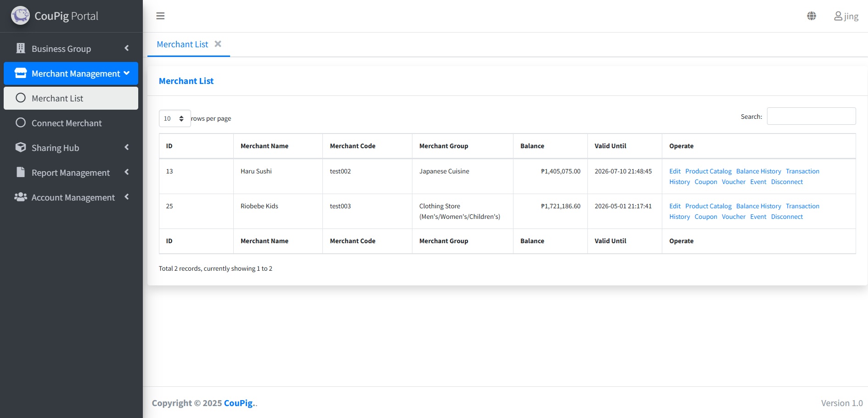Collapse the Merchant Management menu
This screenshot has width=868, height=418.
tap(127, 73)
